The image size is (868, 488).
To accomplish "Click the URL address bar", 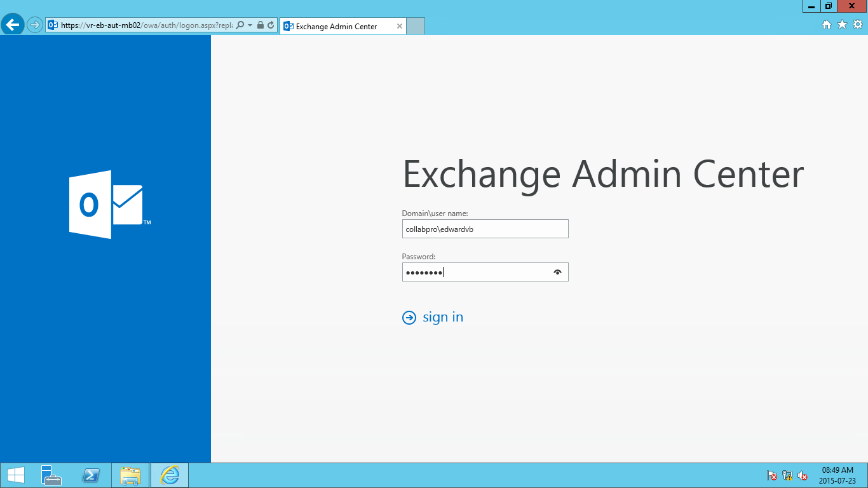I will 147,25.
